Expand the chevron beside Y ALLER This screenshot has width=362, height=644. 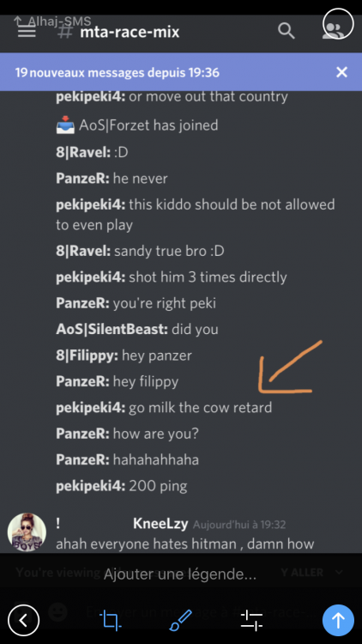[x=339, y=572]
